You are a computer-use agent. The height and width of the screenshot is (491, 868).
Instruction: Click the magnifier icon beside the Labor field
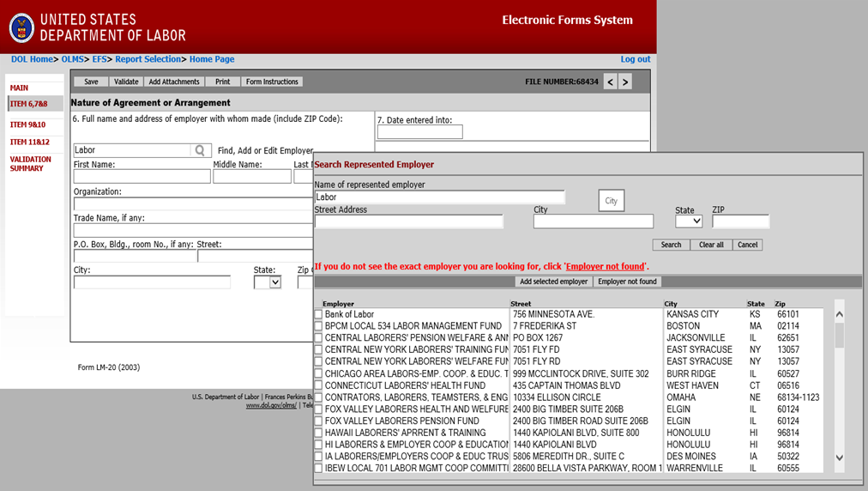200,150
